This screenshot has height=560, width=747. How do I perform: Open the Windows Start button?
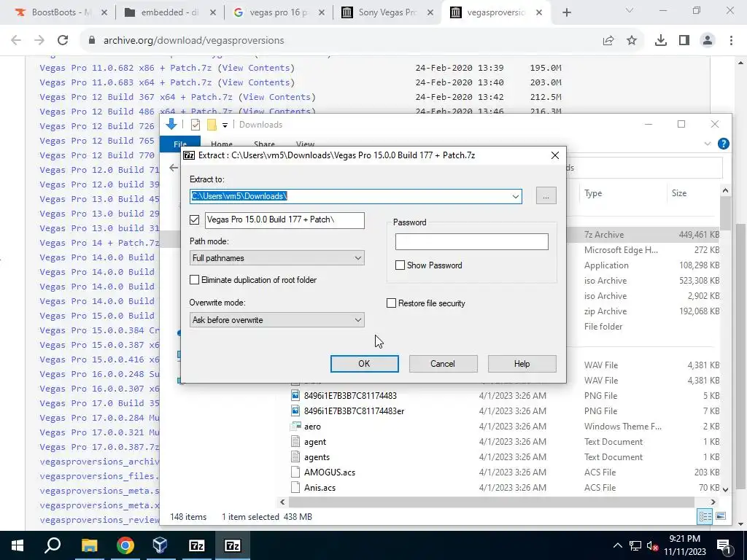pyautogui.click(x=18, y=545)
